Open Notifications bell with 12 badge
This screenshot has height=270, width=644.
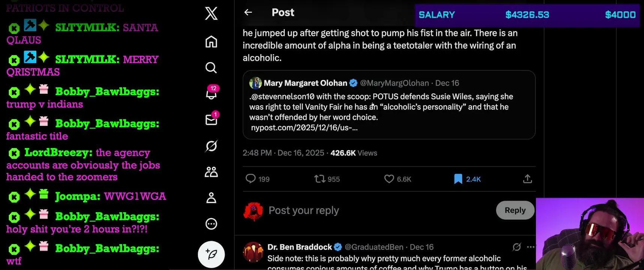click(211, 93)
